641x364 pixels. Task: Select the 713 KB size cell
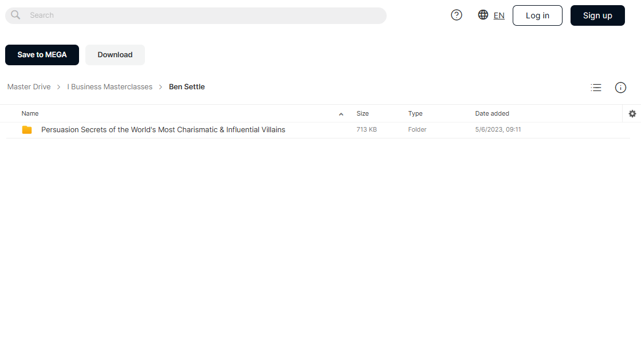pyautogui.click(x=366, y=129)
